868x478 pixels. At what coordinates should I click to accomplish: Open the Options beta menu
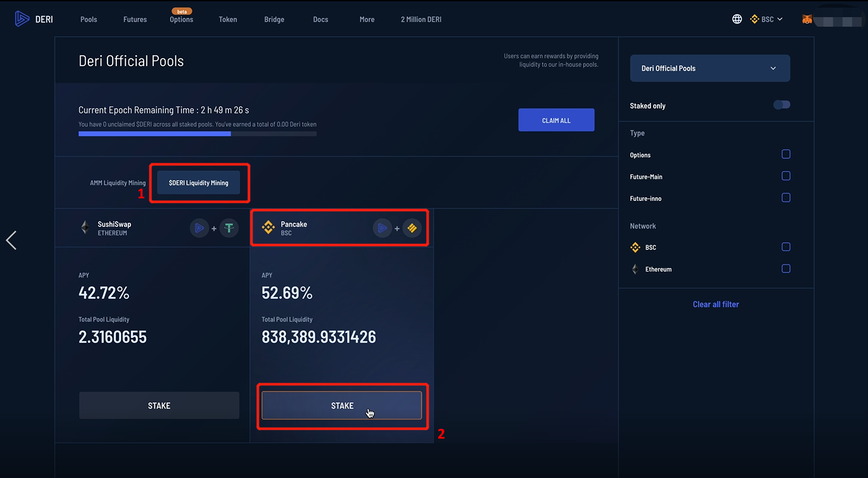pos(181,19)
